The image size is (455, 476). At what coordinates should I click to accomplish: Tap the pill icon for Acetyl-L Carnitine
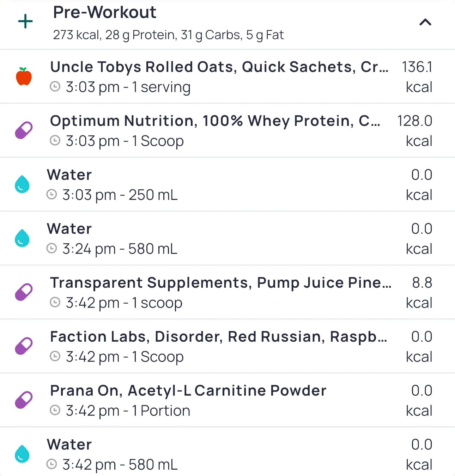pos(24,400)
